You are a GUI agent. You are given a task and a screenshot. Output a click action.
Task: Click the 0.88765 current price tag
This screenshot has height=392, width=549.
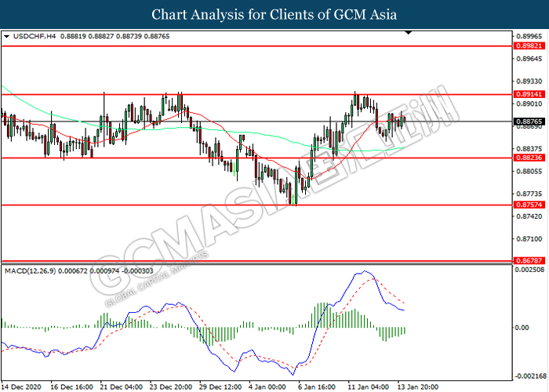coord(526,122)
